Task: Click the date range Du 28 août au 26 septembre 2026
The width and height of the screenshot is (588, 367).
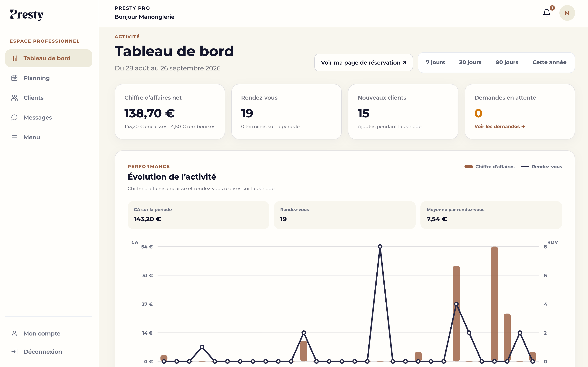Action: (x=168, y=68)
